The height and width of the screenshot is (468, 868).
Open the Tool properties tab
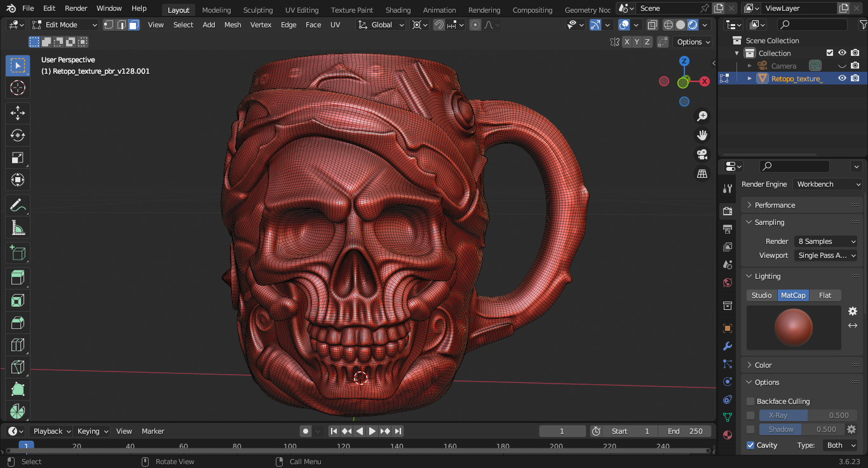728,189
